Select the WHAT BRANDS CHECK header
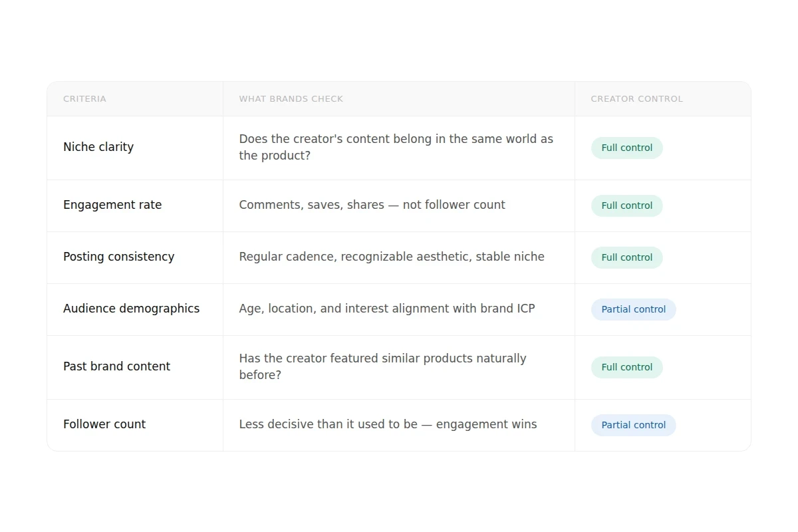The image size is (798, 532). click(x=291, y=99)
